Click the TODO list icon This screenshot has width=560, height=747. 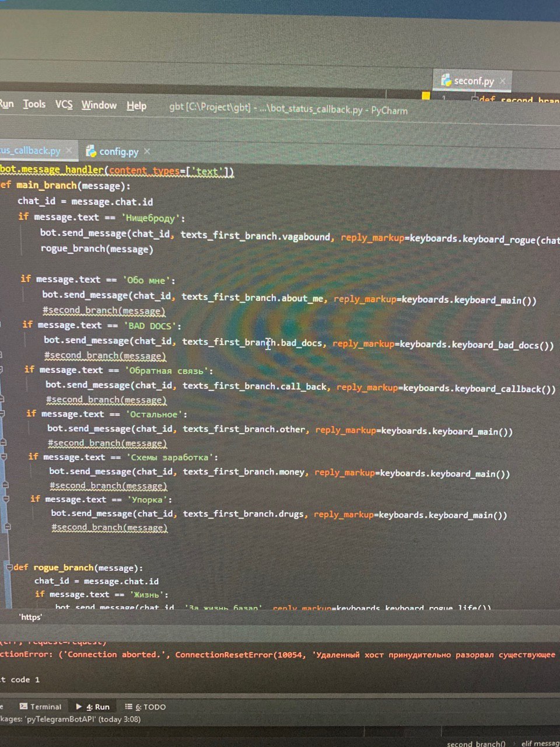click(x=129, y=706)
